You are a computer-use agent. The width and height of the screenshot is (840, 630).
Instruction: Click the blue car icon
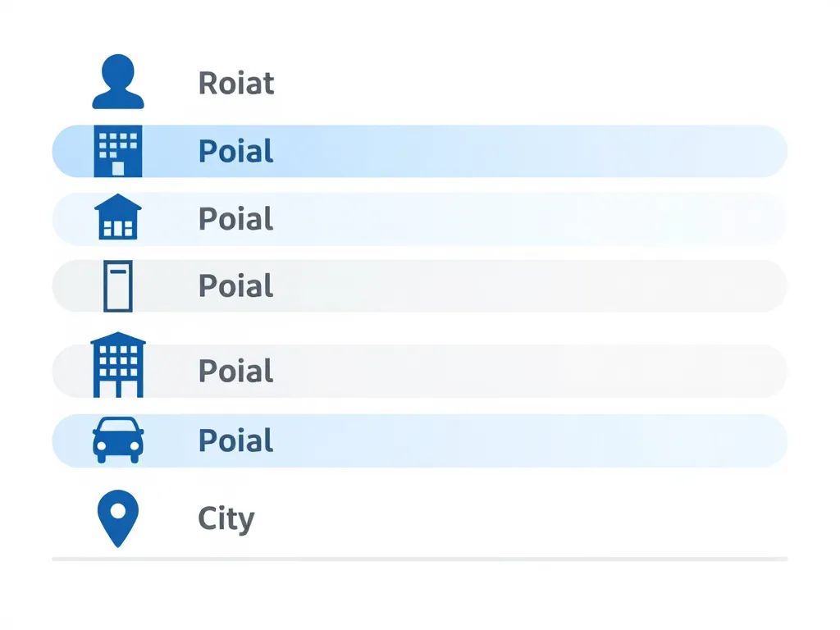(118, 440)
